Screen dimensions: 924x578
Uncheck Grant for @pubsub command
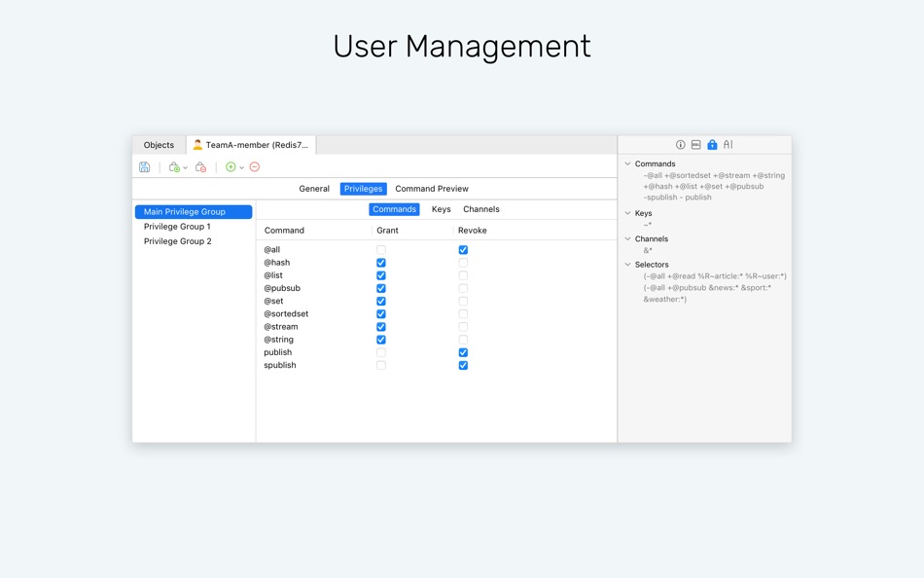(x=381, y=288)
